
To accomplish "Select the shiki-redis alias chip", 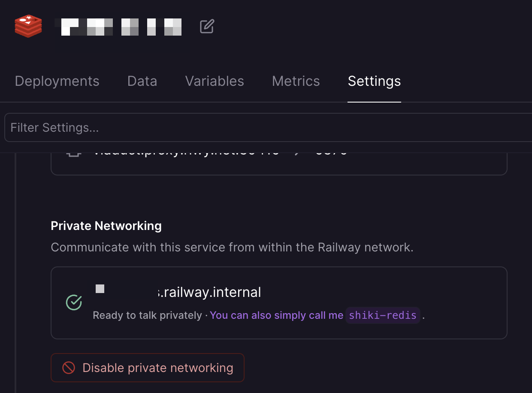I will point(382,315).
